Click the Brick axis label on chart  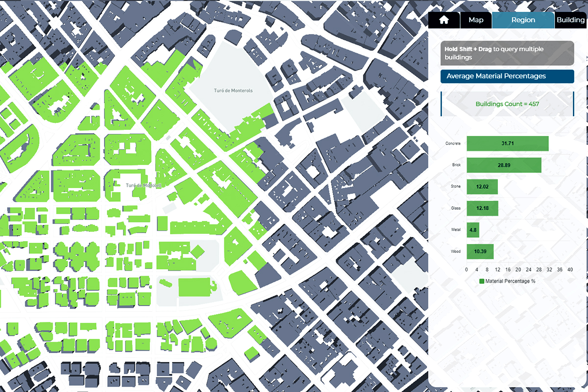tap(456, 165)
